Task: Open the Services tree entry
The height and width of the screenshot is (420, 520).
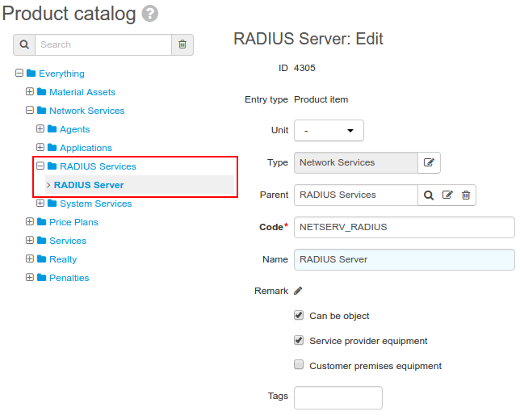Action: pos(68,241)
